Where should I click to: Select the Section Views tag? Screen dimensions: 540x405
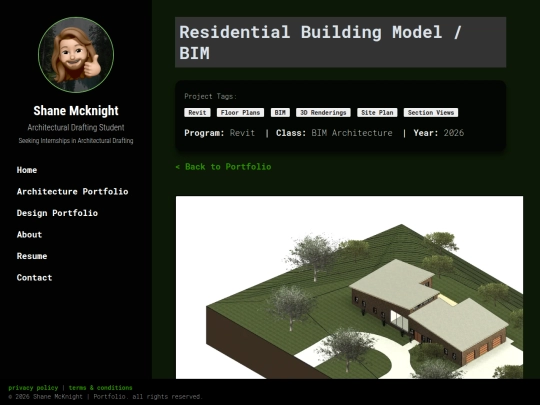(431, 113)
